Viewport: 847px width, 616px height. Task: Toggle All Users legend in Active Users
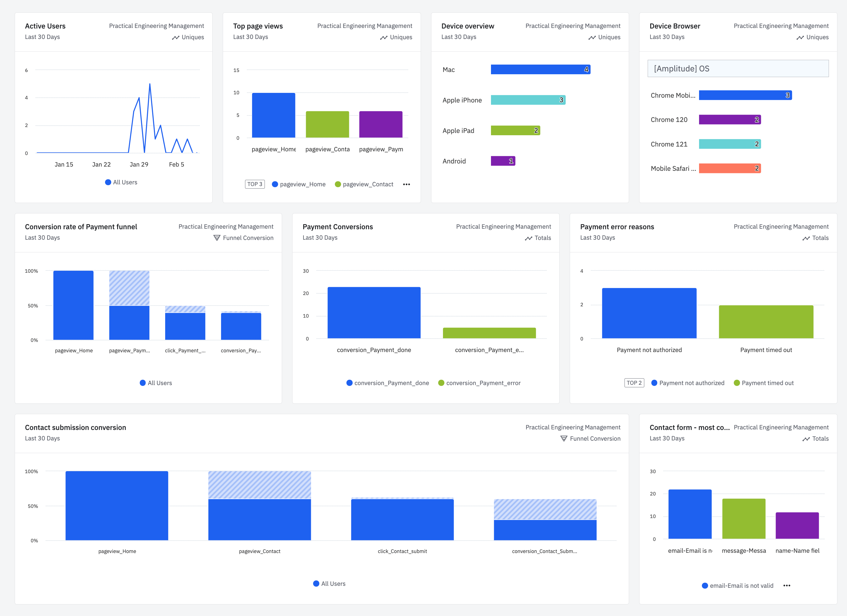(x=121, y=182)
